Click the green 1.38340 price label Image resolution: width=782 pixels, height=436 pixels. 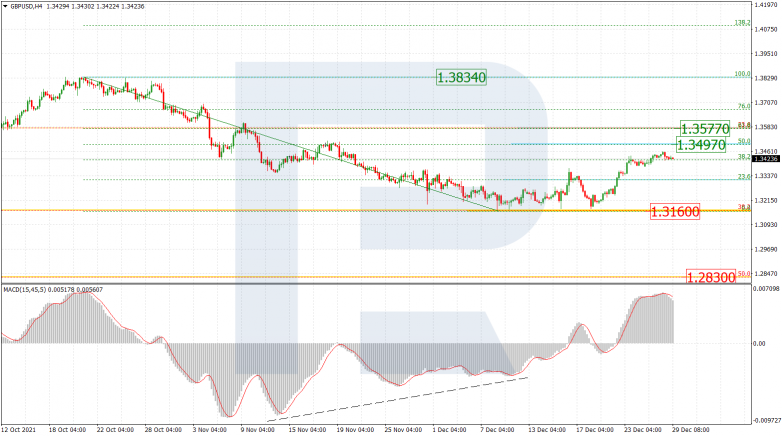point(461,77)
